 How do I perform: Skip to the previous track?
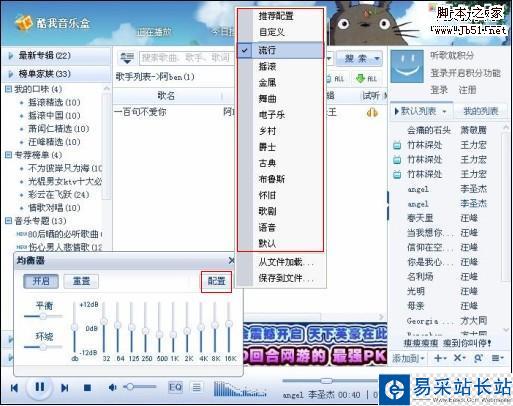point(14,388)
